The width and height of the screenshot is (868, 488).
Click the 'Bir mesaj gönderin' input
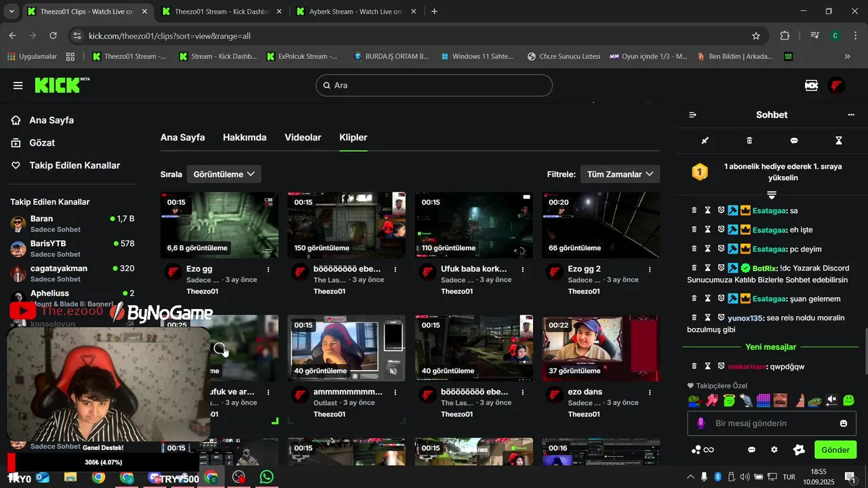point(772,424)
